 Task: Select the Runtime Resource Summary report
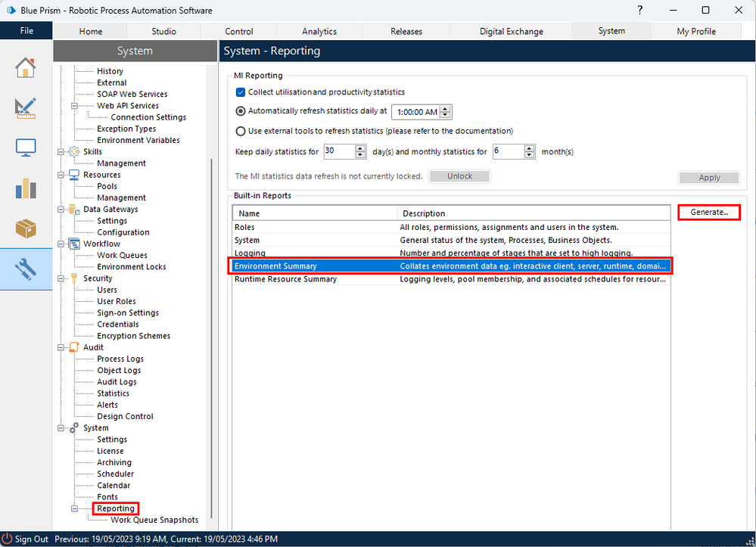coord(451,279)
